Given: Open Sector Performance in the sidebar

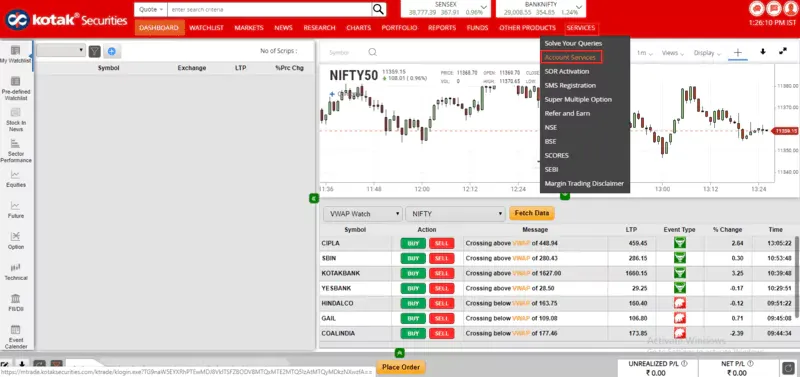Looking at the screenshot, I should (15, 151).
